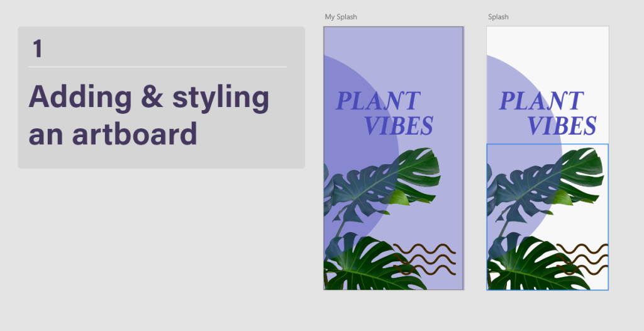Image resolution: width=644 pixels, height=331 pixels.
Task: Click the VIBES word on Splash artboard
Action: tap(562, 126)
